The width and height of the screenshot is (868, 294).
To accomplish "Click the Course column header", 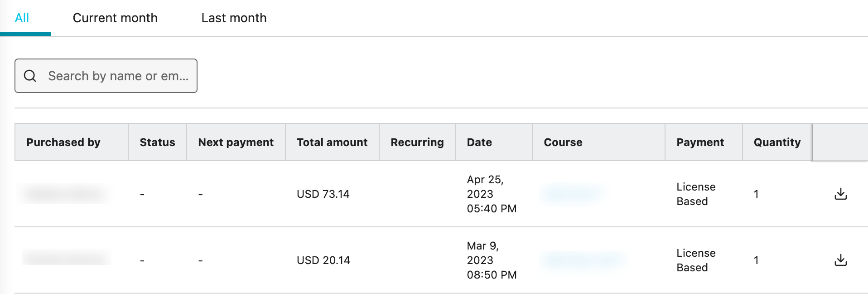I will 563,142.
